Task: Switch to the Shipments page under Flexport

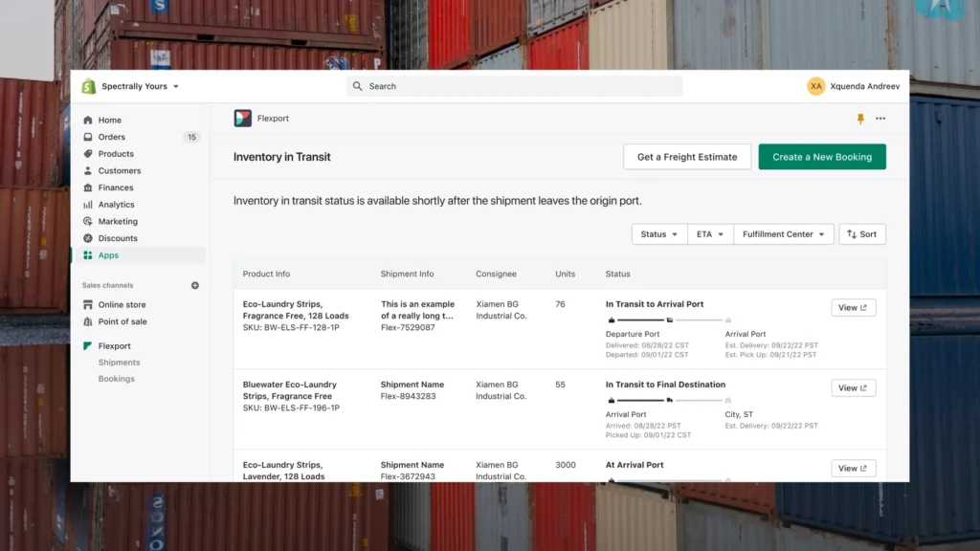Action: pos(119,362)
